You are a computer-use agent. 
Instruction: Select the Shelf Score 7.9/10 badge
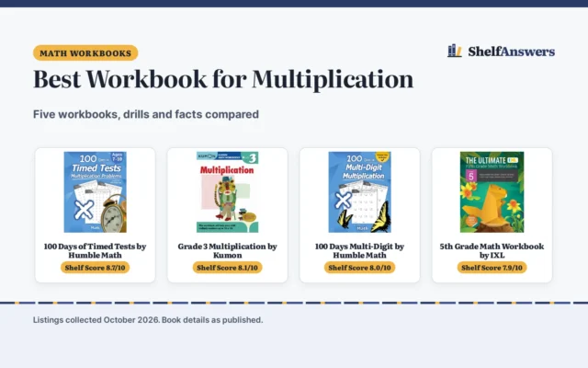tap(492, 268)
